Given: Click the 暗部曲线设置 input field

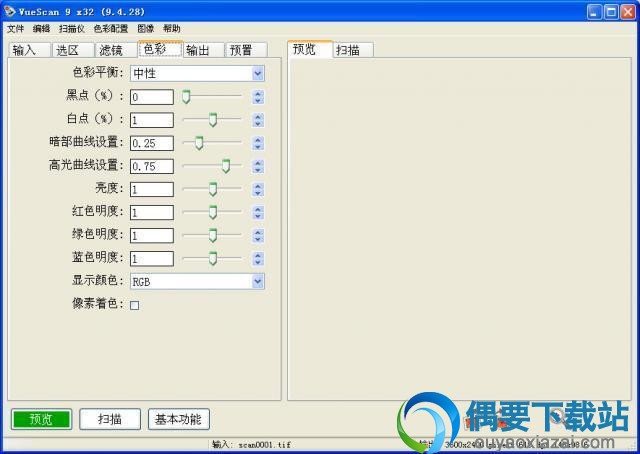Looking at the screenshot, I should (x=152, y=143).
